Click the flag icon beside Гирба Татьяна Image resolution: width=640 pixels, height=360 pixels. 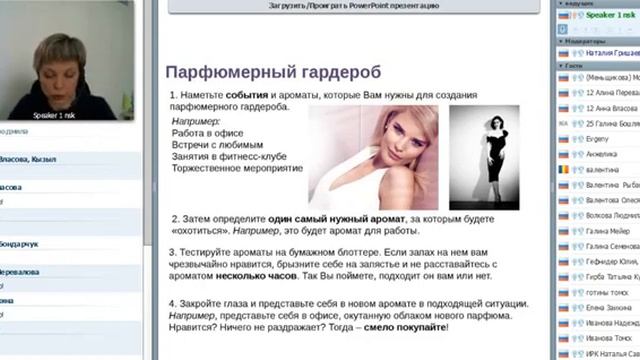tap(564, 278)
